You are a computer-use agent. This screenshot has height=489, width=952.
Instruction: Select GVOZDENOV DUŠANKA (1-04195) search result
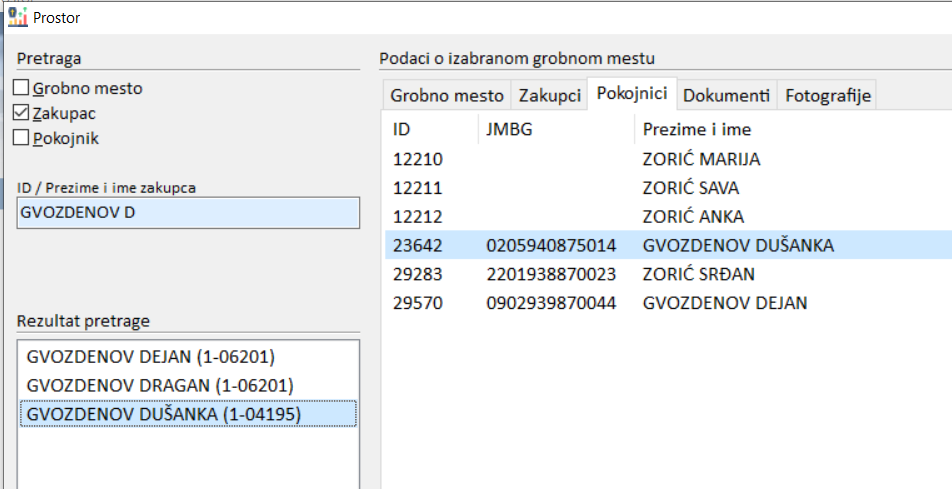(x=163, y=413)
